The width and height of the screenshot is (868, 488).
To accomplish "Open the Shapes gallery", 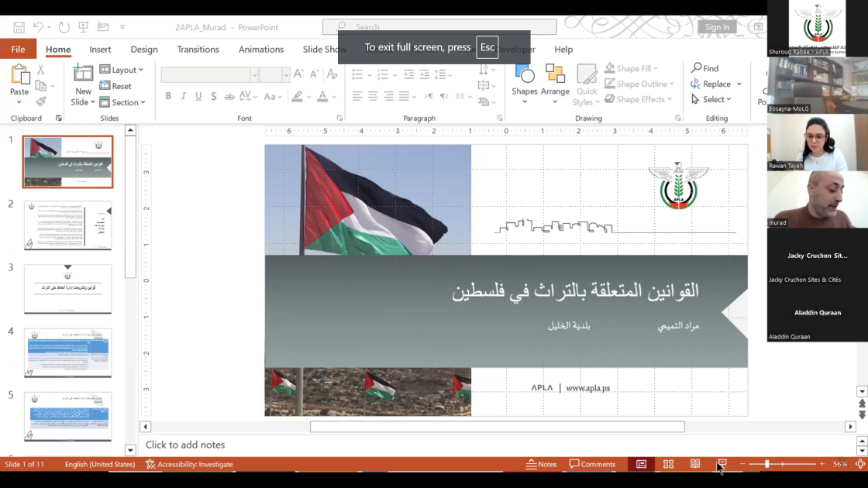I will pyautogui.click(x=525, y=76).
